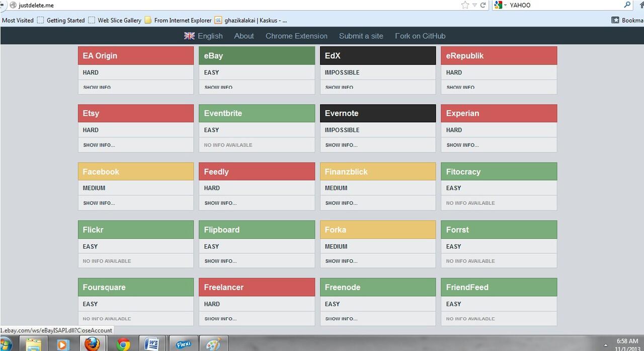
Task: Click the Feedly card title
Action: click(x=216, y=172)
